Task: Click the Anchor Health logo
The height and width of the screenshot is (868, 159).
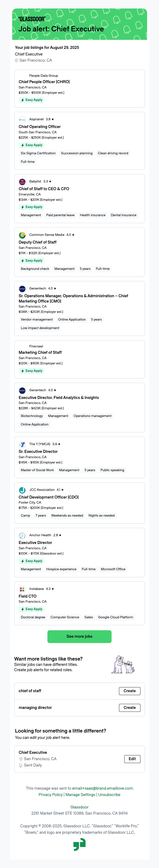Action: (x=22, y=536)
